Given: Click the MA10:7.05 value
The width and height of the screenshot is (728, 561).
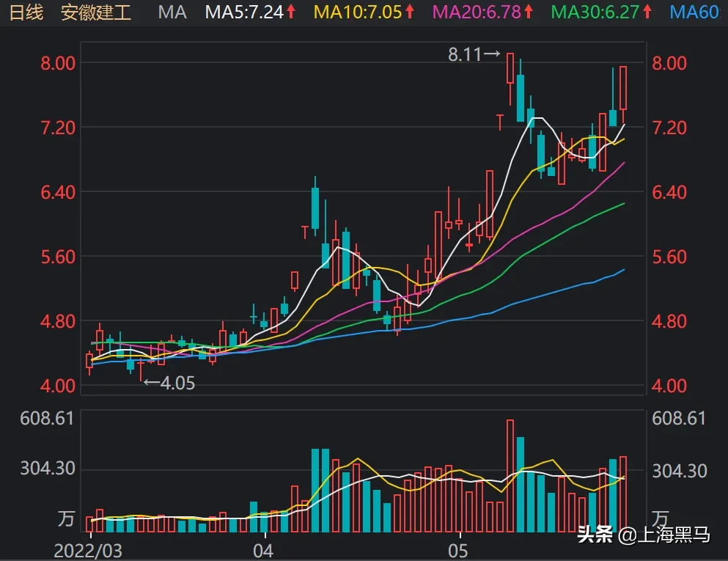Looking at the screenshot, I should tap(358, 12).
